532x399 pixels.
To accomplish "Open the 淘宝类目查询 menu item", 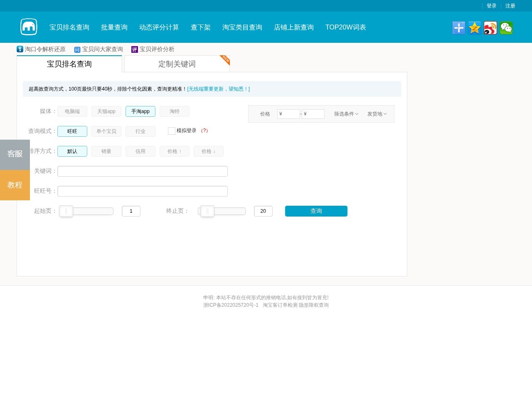I will point(242,27).
